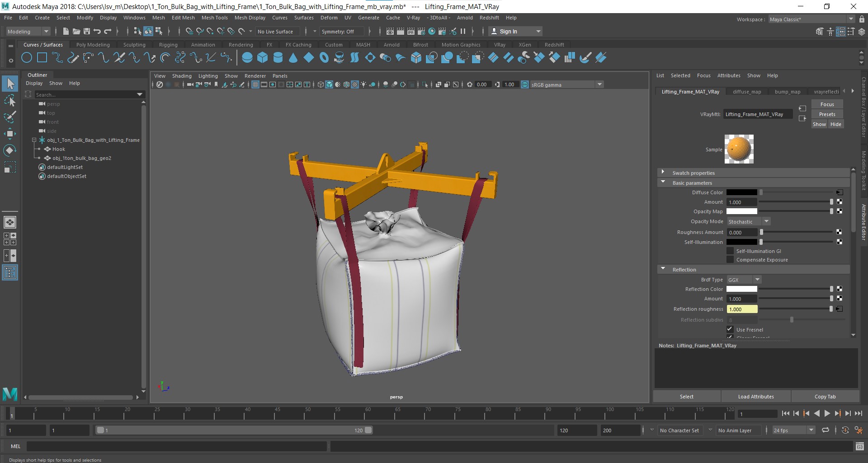This screenshot has width=868, height=463.
Task: Create a polygon torus from shelf
Action: [x=324, y=58]
